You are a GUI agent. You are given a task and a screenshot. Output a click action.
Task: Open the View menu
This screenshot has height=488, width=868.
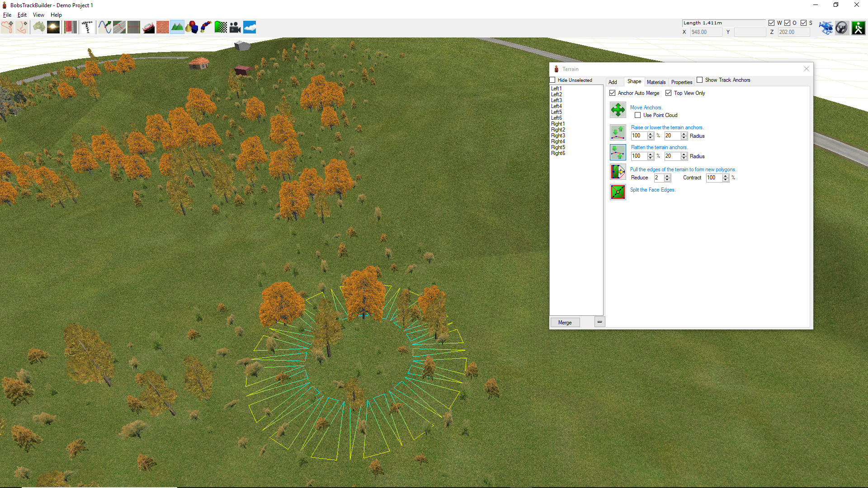click(38, 14)
